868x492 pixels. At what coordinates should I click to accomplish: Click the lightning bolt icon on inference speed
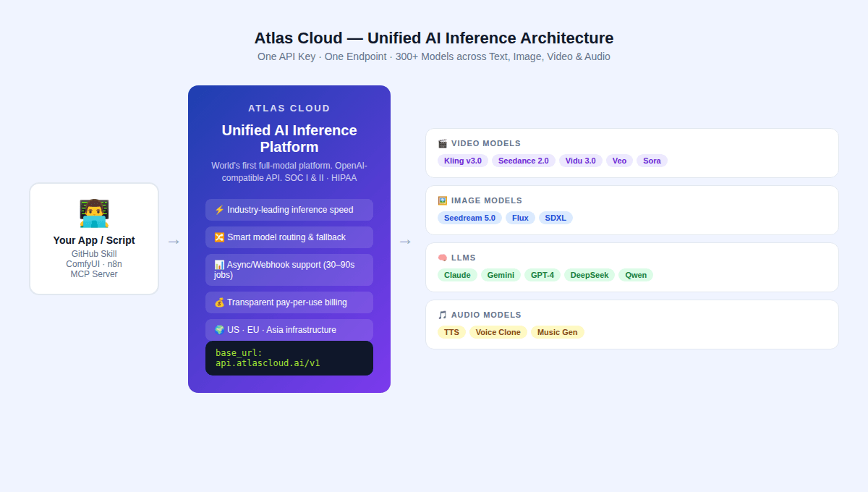219,209
